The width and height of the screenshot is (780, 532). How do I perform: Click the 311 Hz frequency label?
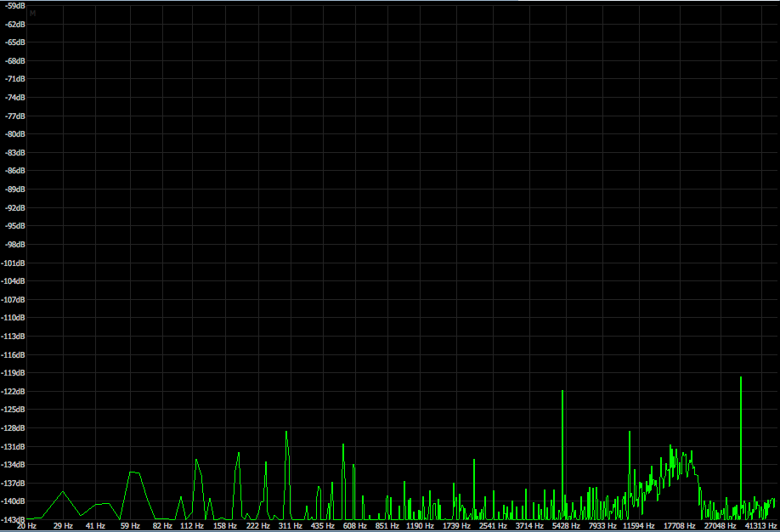tap(291, 525)
